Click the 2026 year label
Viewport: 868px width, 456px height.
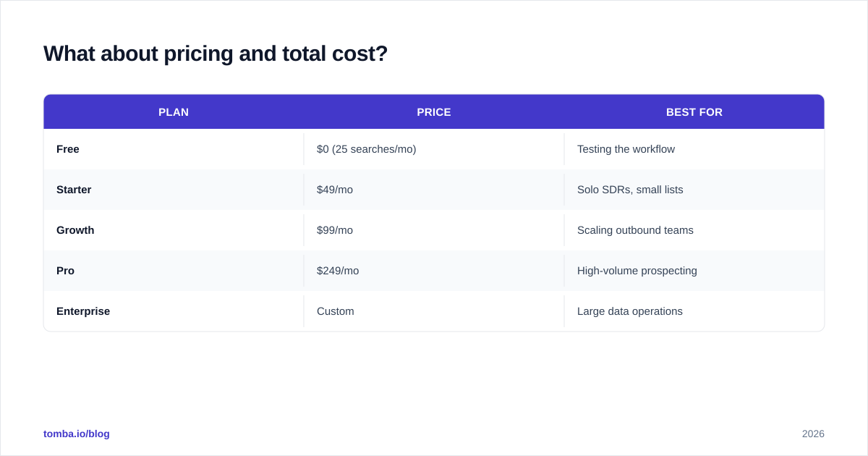tap(813, 434)
